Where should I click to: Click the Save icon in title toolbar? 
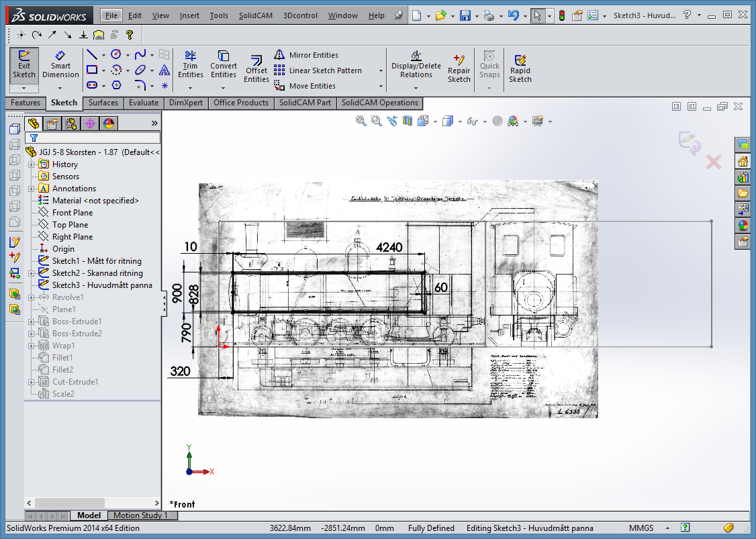pos(465,15)
